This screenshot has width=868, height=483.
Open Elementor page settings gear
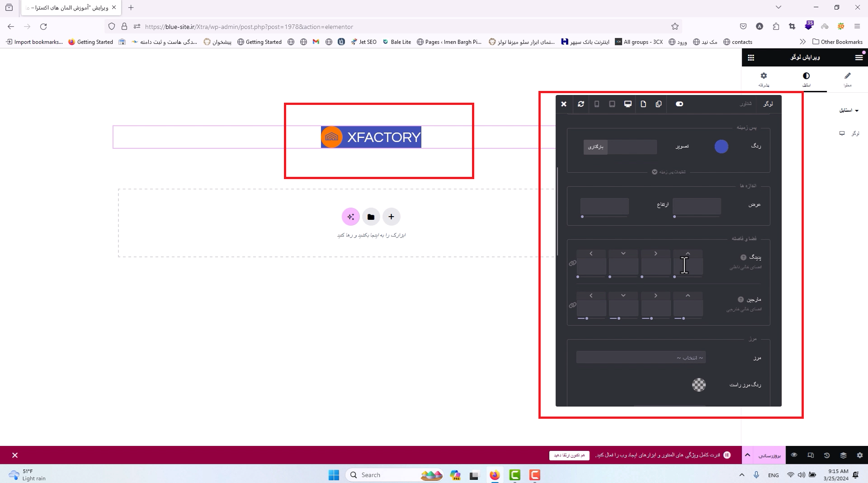click(x=859, y=455)
